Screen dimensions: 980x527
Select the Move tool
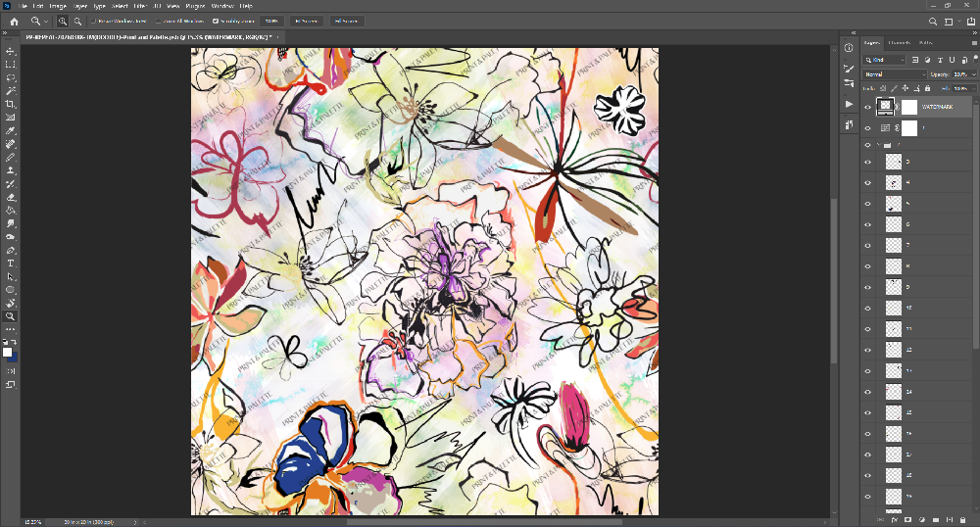10,51
